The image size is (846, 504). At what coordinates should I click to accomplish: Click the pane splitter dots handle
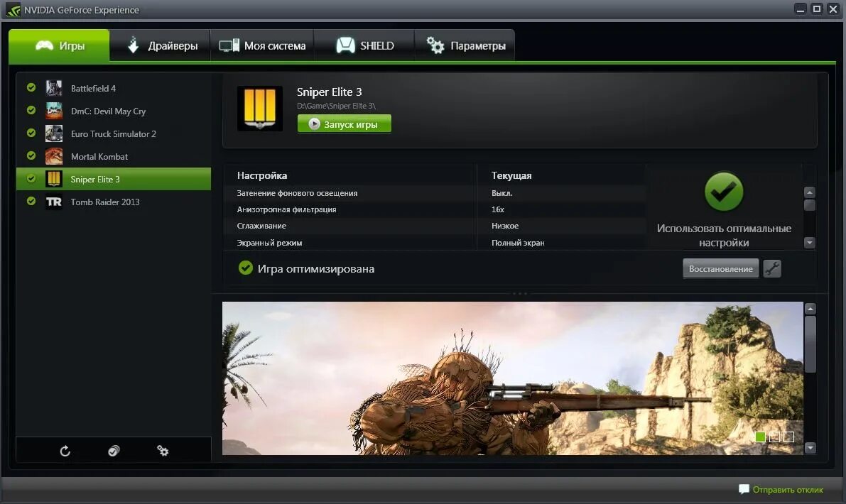(519, 294)
